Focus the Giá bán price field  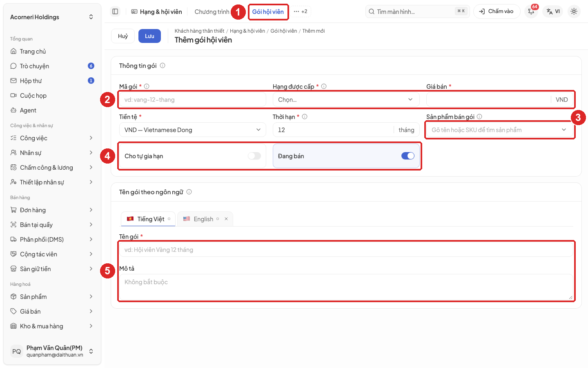tap(488, 100)
